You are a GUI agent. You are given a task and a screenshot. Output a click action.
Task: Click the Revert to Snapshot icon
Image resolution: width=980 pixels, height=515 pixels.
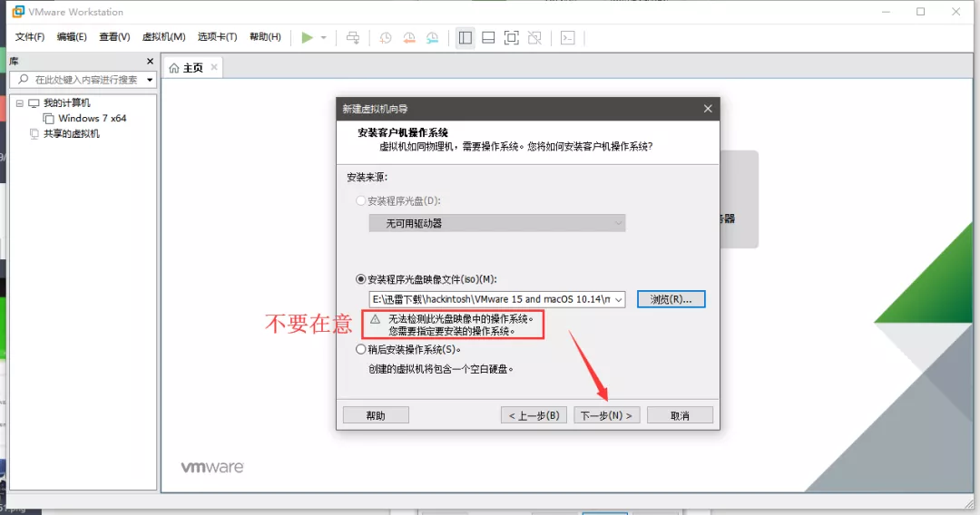(408, 37)
